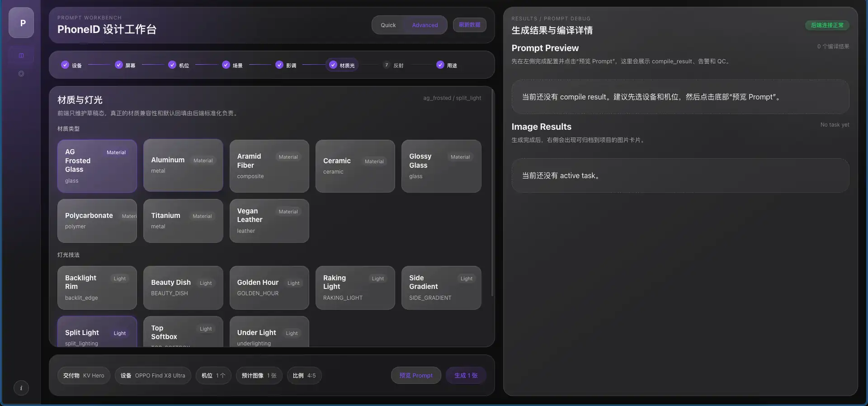This screenshot has width=868, height=406.
Task: Click the 刷新数据 refresh button
Action: [470, 25]
